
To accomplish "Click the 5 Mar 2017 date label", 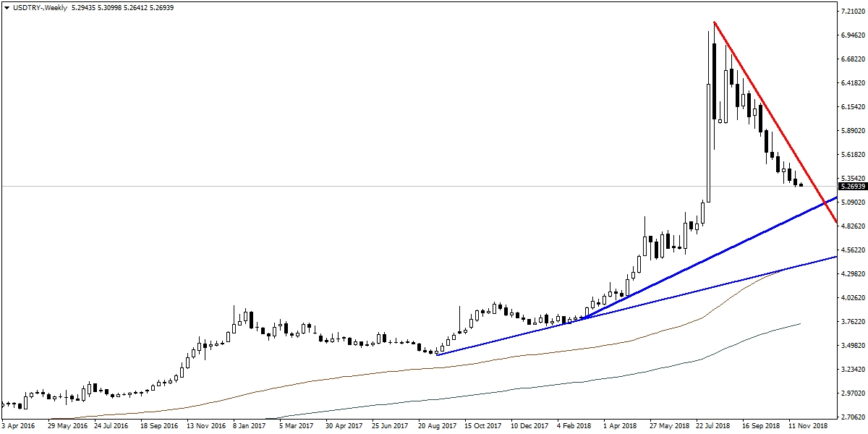I will [x=297, y=427].
